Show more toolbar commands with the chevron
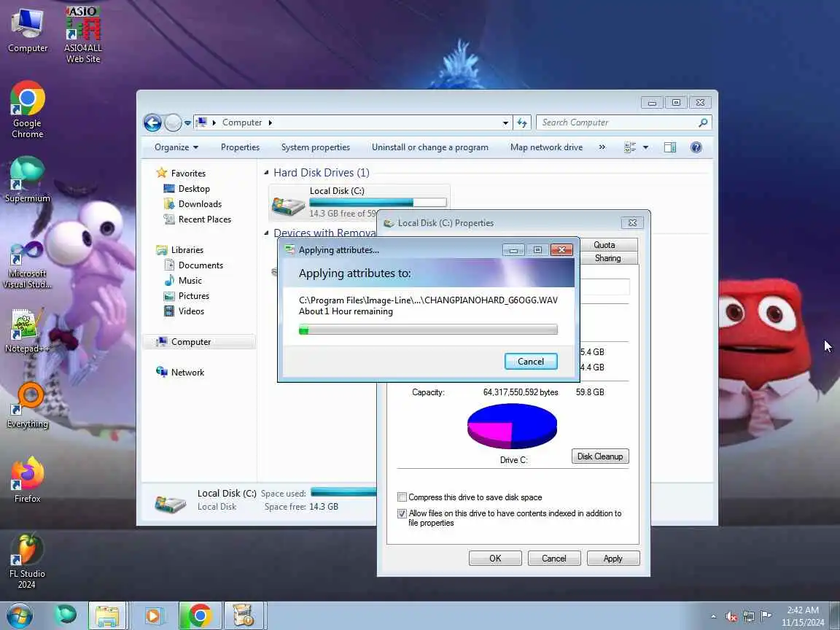Screen dimensions: 840x630 point(602,147)
